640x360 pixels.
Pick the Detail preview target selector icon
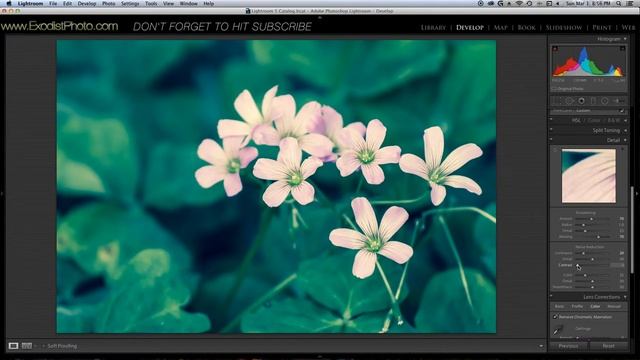point(555,150)
